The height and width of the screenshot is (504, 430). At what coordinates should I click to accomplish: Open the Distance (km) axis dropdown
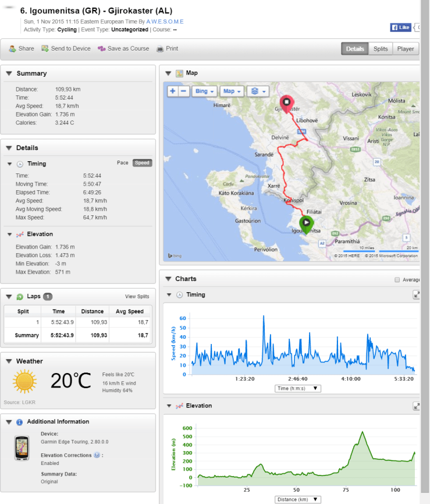[x=298, y=499]
